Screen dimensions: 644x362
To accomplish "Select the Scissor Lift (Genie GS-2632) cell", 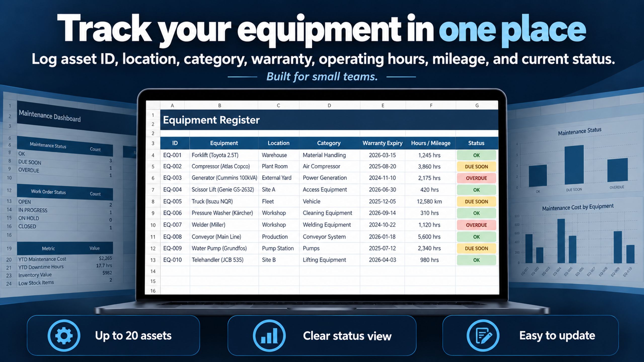I will [x=224, y=190].
